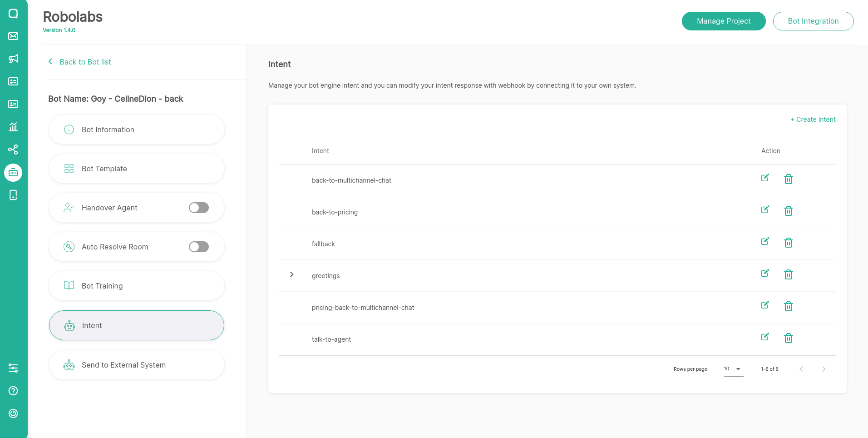
Task: Delete the fallback intent via trash icon
Action: tap(789, 243)
